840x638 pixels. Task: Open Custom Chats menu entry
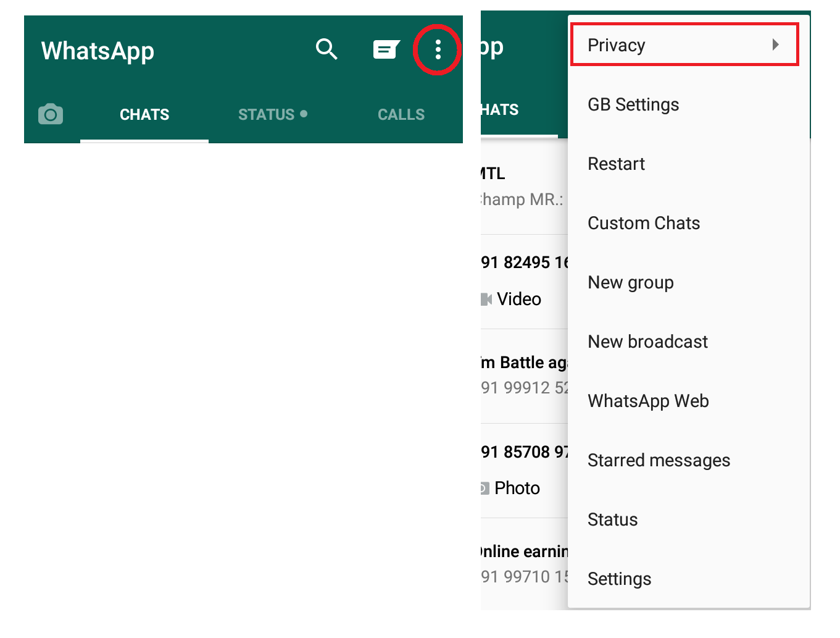click(689, 223)
